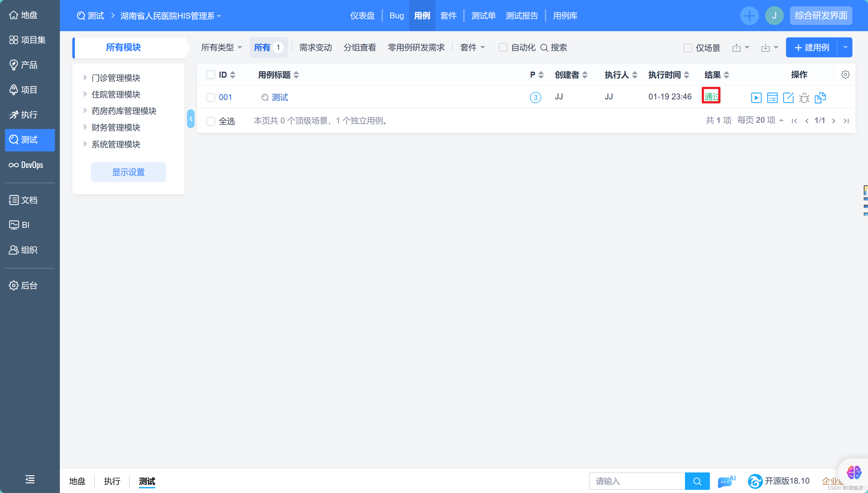Open the 所有类型 dropdown

tap(221, 47)
